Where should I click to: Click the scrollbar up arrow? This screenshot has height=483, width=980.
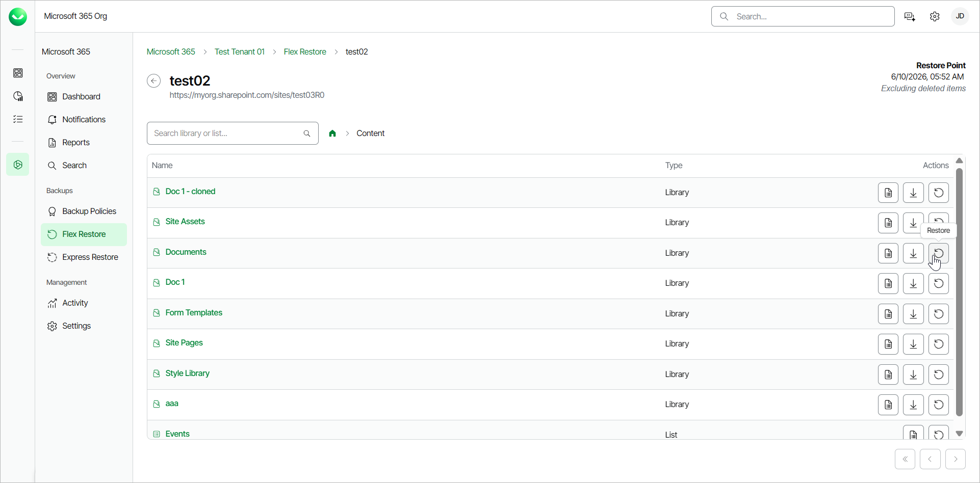959,160
